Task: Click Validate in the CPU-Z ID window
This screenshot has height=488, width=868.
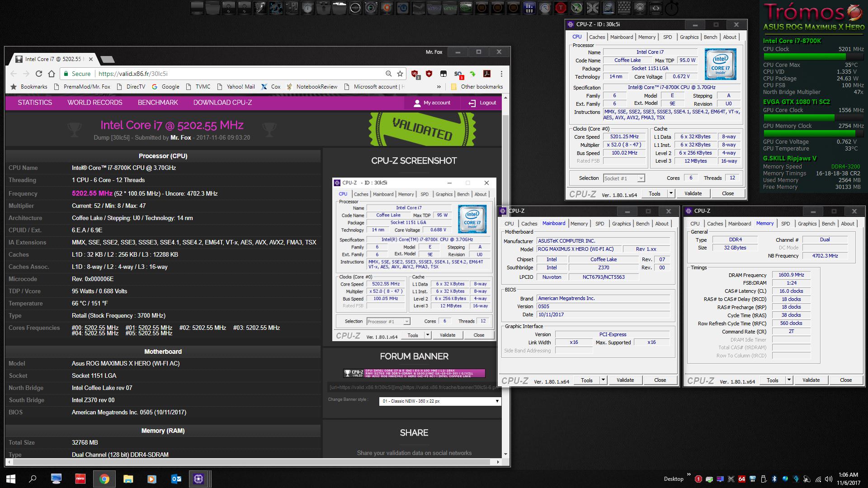Action: click(x=693, y=193)
